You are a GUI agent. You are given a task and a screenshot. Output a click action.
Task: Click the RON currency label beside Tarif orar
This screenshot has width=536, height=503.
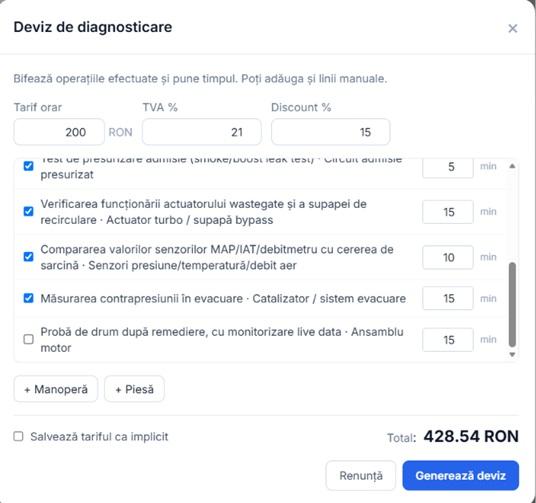click(120, 132)
